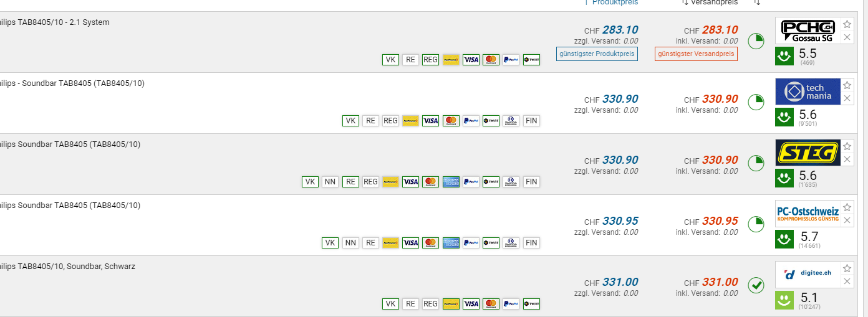The width and height of the screenshot is (868, 317).
Task: Open the 'Philips TAB8405/10, Soundbar, Schwarz' offer
Action: point(69,267)
